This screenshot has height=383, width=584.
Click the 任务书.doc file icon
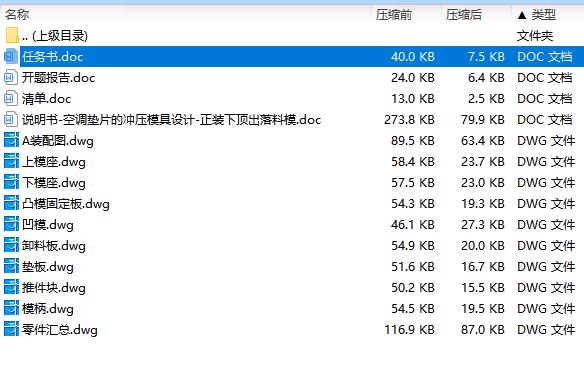coord(11,56)
